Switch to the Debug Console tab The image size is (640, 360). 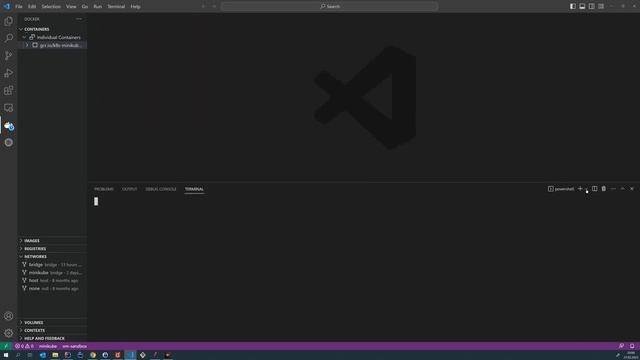(x=161, y=189)
